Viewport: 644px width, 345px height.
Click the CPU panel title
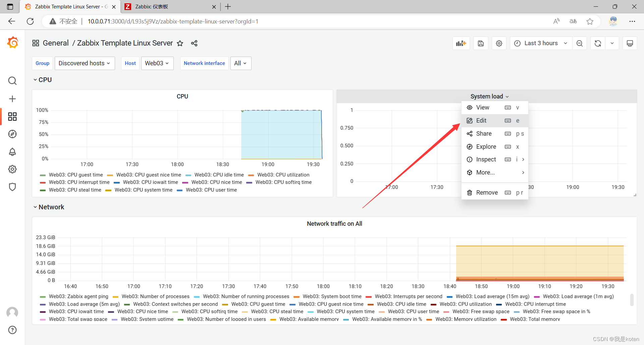[x=182, y=96]
